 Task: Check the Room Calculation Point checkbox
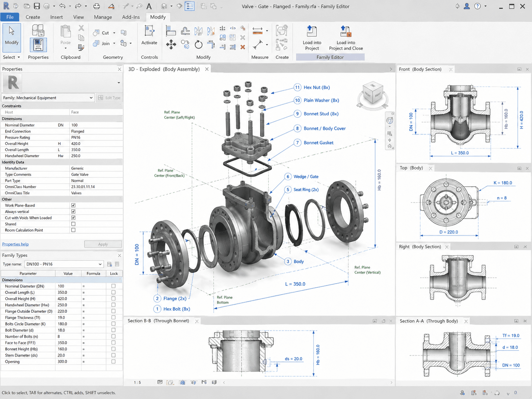pyautogui.click(x=73, y=230)
